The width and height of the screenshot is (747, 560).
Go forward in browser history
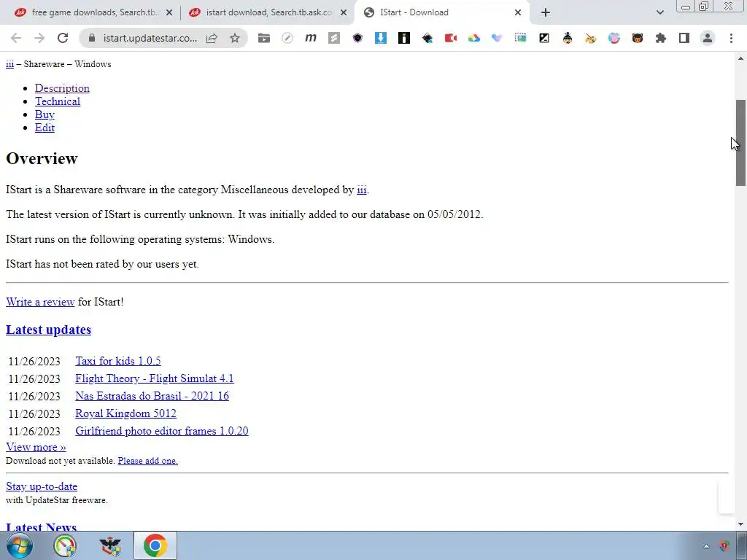39,38
